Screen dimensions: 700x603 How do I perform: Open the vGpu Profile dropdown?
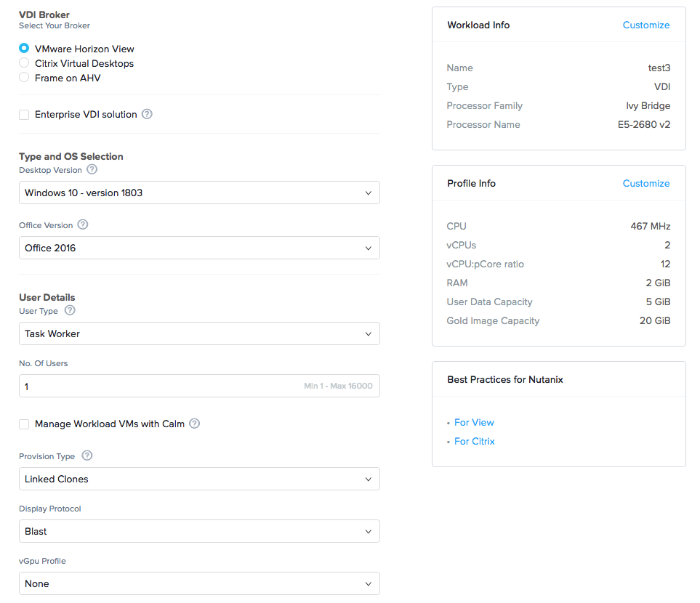(x=199, y=583)
